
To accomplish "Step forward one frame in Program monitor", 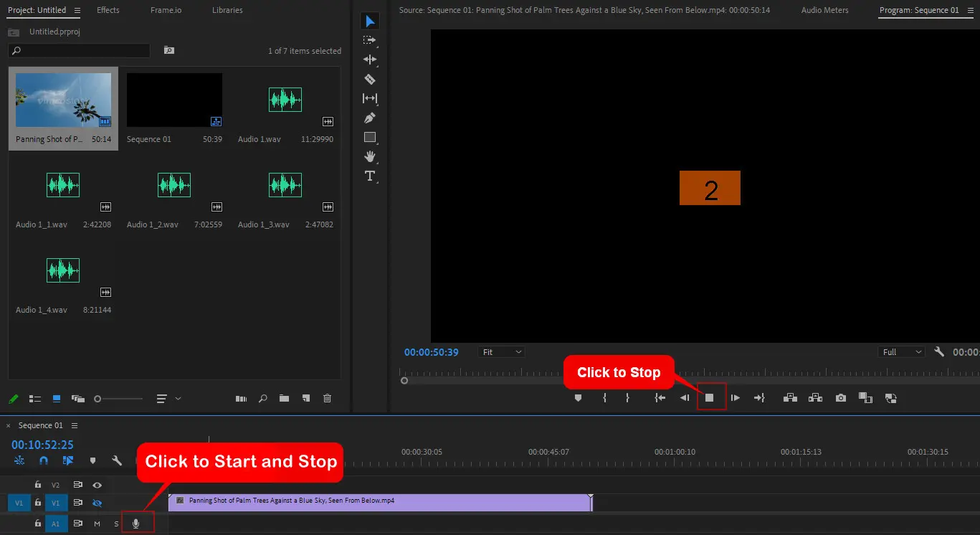I will point(735,397).
